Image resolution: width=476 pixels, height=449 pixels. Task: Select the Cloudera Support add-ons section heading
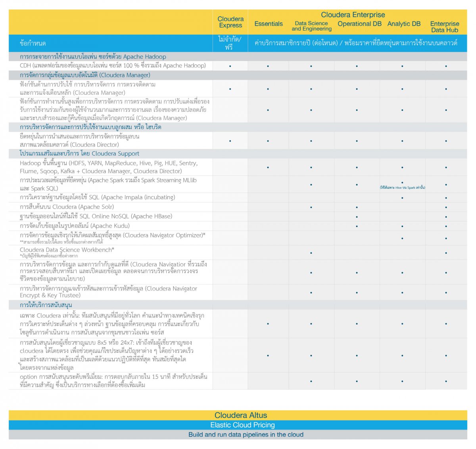[x=79, y=154]
